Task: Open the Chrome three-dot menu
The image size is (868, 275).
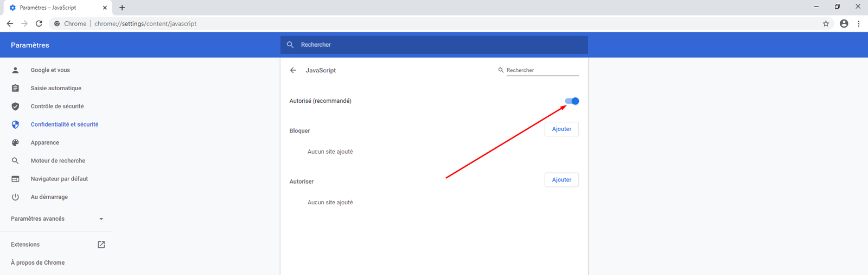Action: (x=858, y=23)
